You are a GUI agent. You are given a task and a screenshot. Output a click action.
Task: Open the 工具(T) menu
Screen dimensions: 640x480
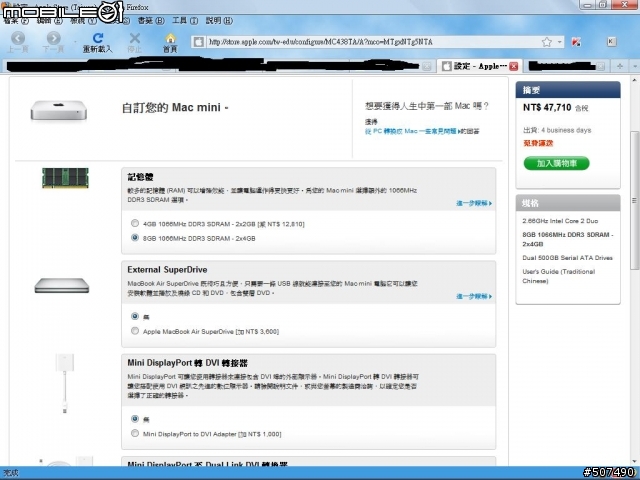tap(184, 20)
